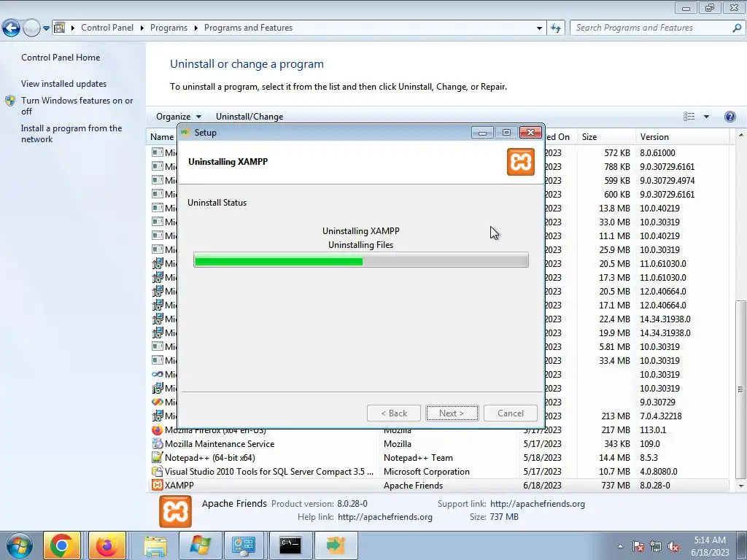Click the Mozilla Firefox row icon
This screenshot has height=560, width=747.
(157, 430)
